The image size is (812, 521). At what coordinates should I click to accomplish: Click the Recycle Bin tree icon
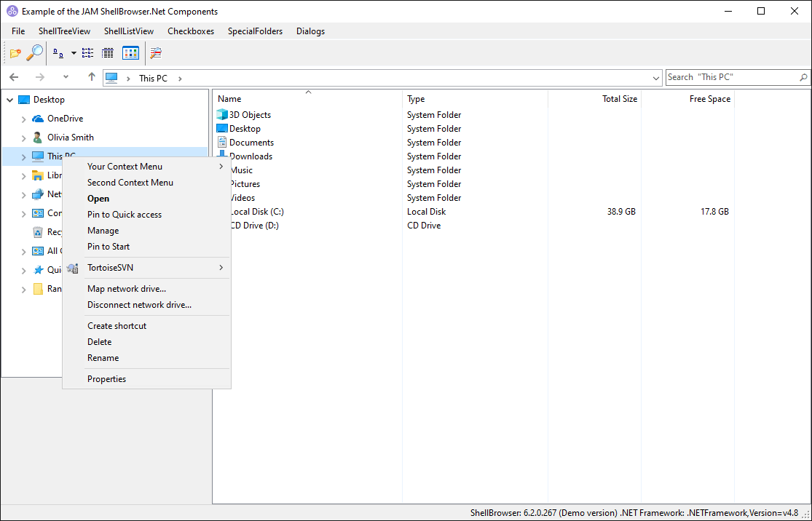(x=39, y=231)
